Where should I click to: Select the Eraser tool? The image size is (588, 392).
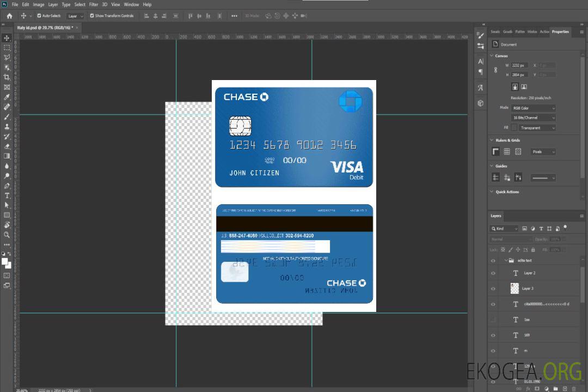click(x=7, y=146)
